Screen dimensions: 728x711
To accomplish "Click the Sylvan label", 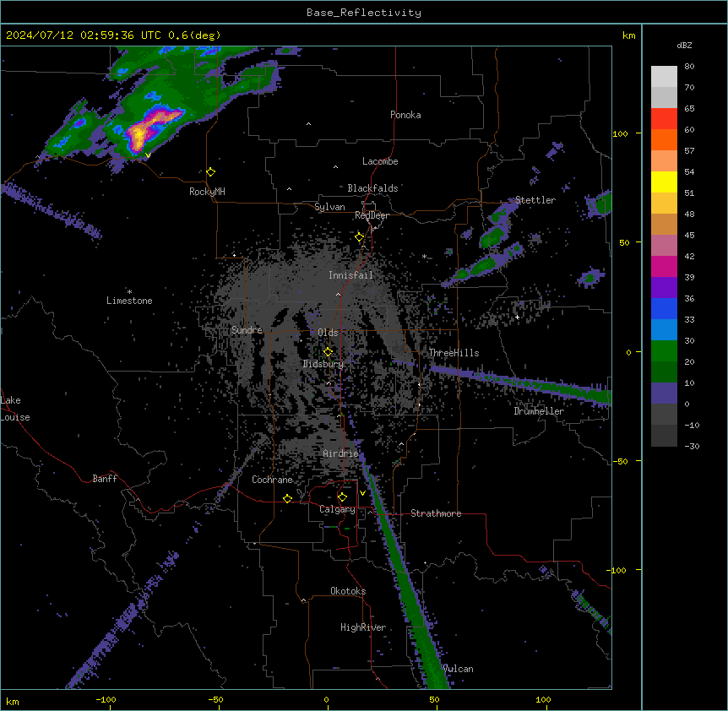I will point(329,207).
